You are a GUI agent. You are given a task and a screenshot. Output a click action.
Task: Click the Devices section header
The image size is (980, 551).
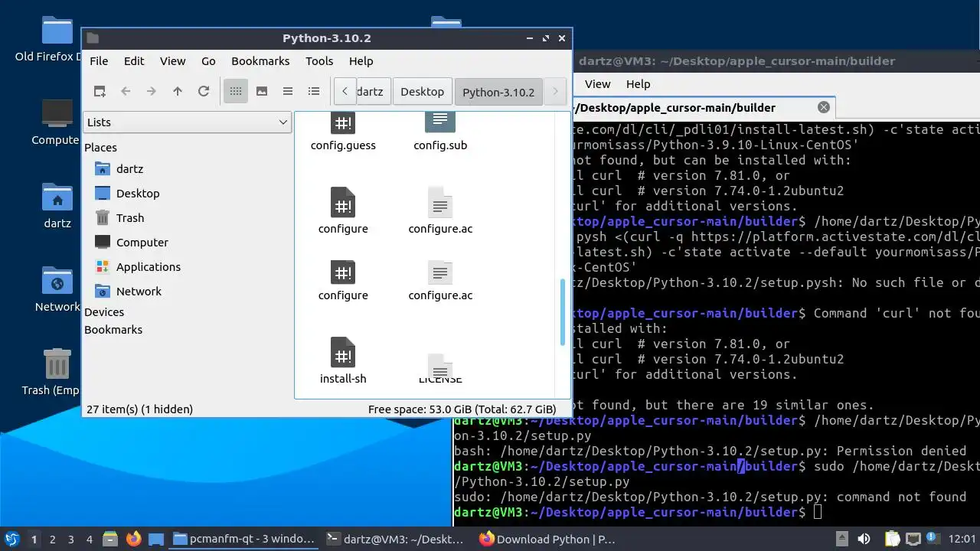click(x=104, y=311)
